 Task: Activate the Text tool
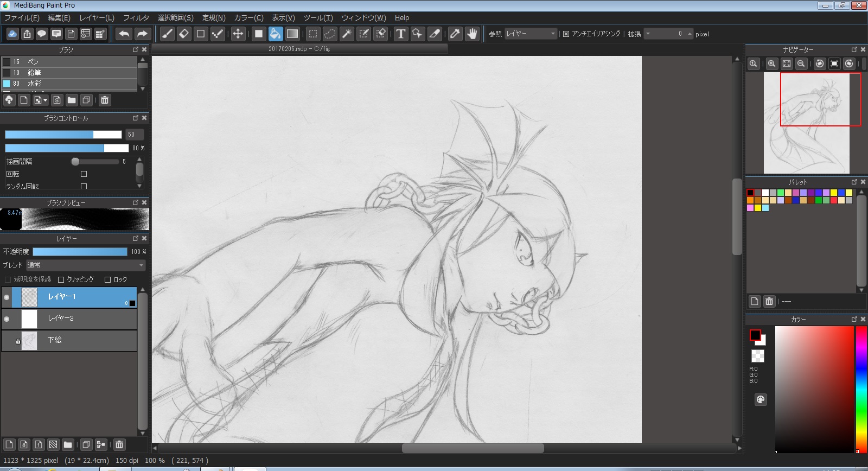coord(400,34)
